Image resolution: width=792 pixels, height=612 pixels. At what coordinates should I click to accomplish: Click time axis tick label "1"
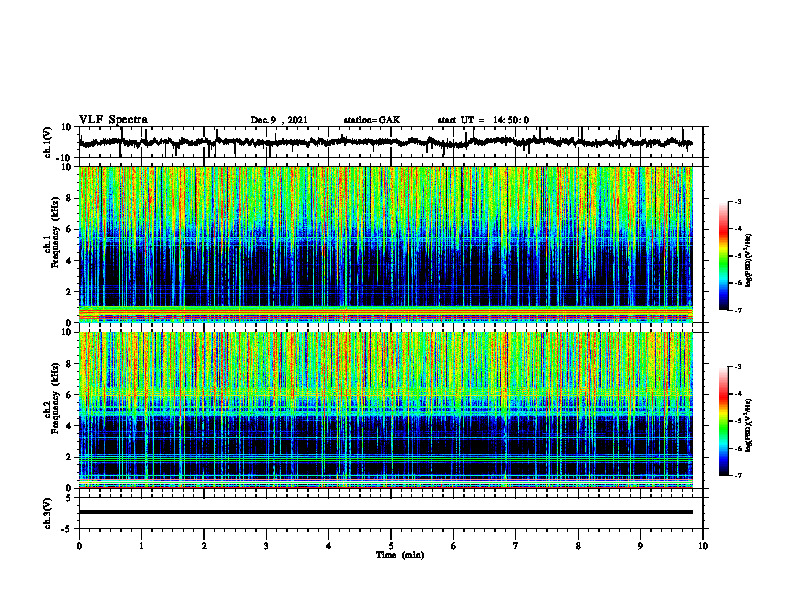pos(141,546)
